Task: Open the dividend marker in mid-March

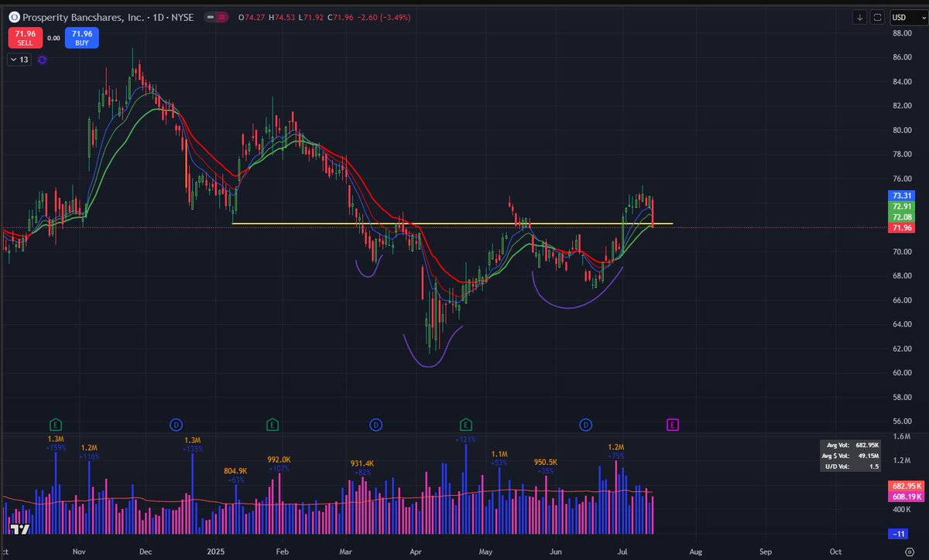Action: [375, 424]
